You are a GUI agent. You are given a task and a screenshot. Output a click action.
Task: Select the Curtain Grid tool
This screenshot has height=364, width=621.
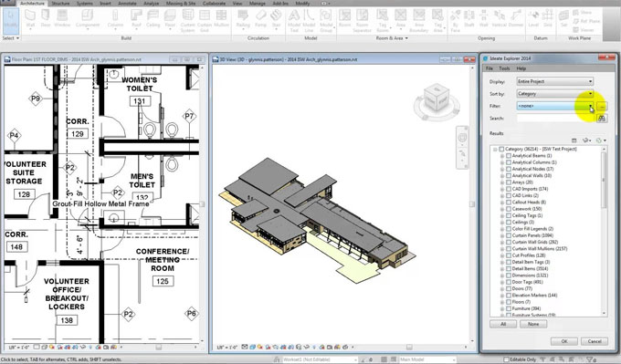[x=205, y=21]
